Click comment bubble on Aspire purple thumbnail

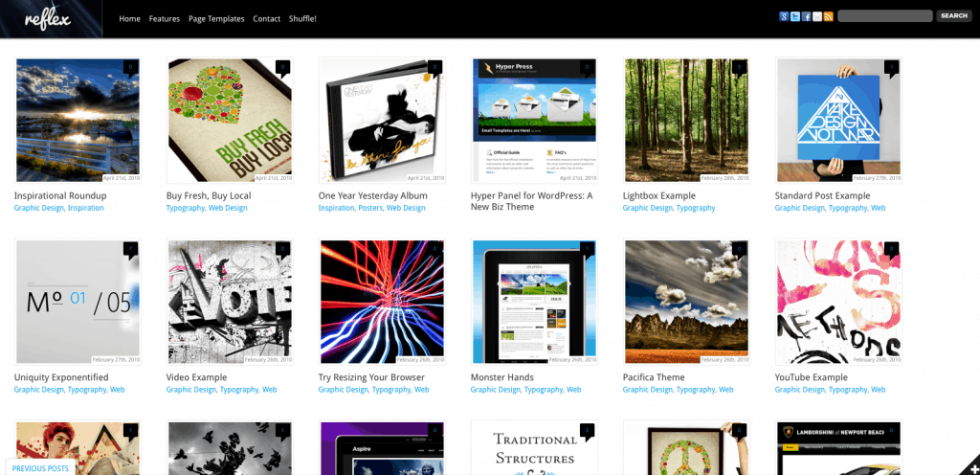435,431
